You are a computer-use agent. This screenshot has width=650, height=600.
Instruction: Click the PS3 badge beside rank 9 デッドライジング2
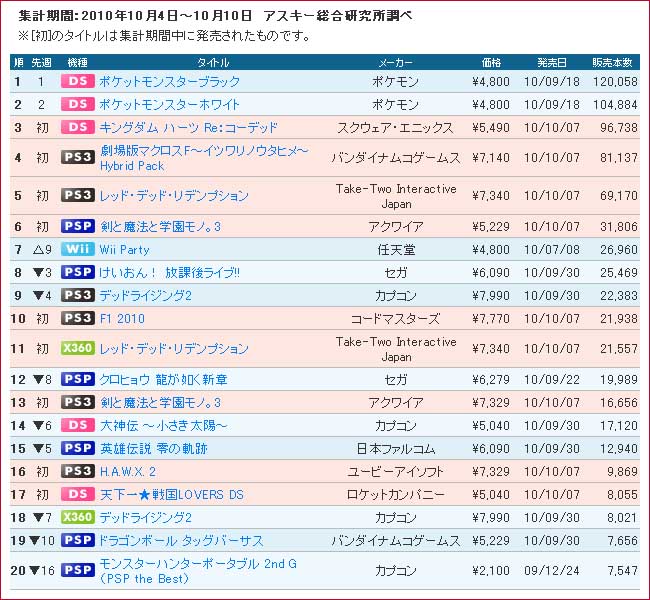[x=78, y=295]
